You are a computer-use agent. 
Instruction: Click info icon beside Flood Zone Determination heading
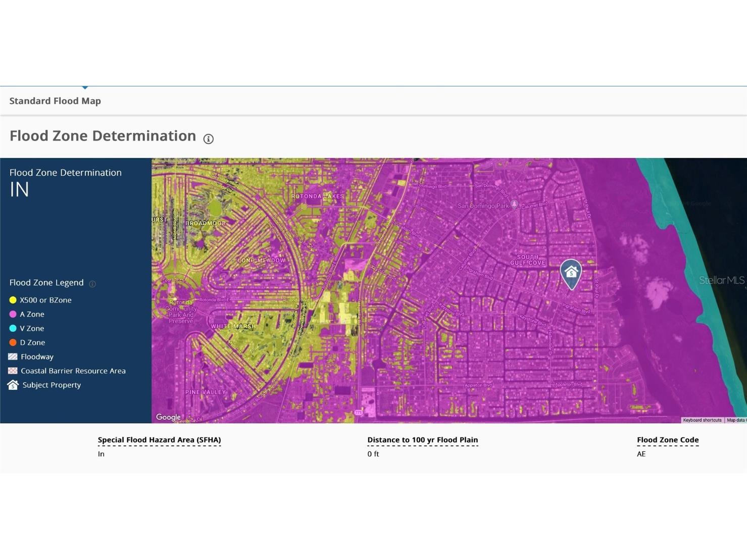(x=208, y=139)
